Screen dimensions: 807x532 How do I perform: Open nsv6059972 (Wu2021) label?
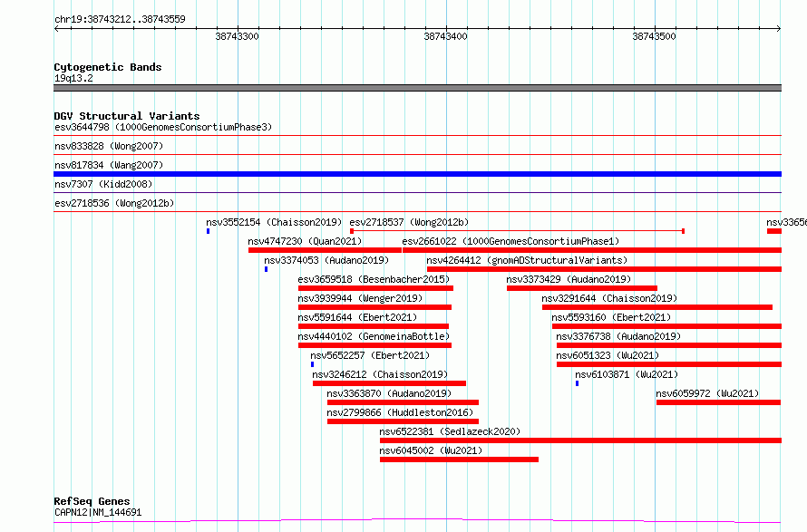point(707,393)
